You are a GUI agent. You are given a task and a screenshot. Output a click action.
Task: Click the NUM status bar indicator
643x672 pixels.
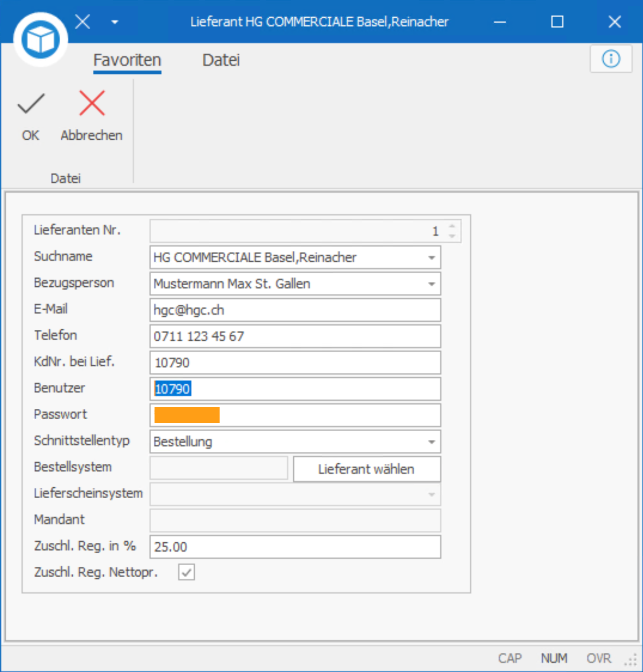(x=554, y=659)
